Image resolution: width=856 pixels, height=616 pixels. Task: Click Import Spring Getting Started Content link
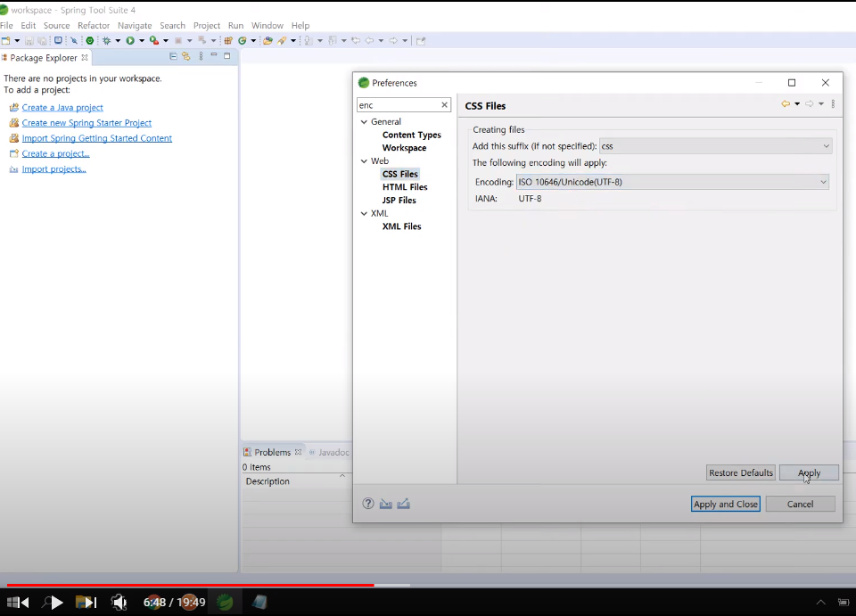96,138
